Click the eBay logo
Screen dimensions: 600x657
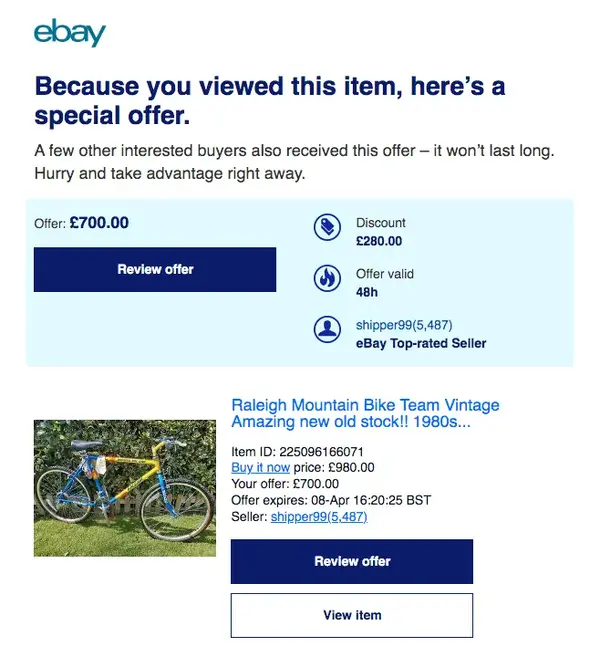pos(70,33)
